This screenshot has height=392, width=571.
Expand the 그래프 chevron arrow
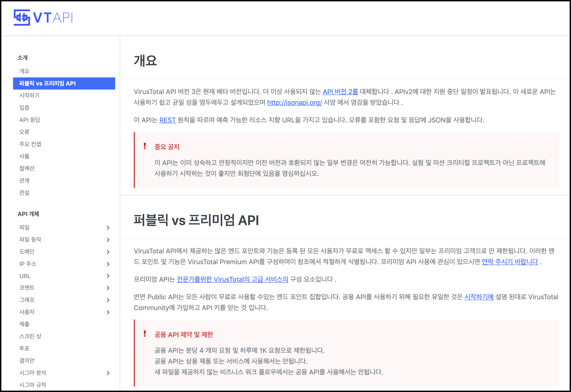108,300
